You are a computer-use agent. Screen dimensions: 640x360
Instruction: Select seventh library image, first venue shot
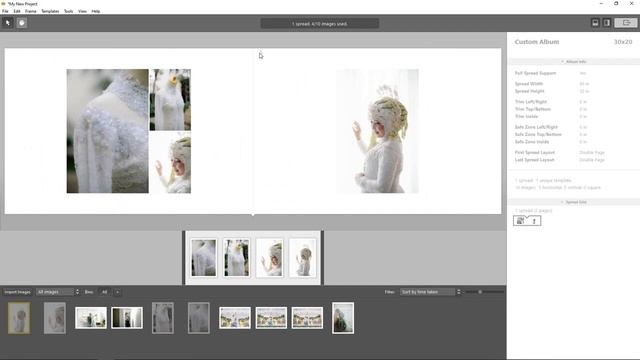235,318
